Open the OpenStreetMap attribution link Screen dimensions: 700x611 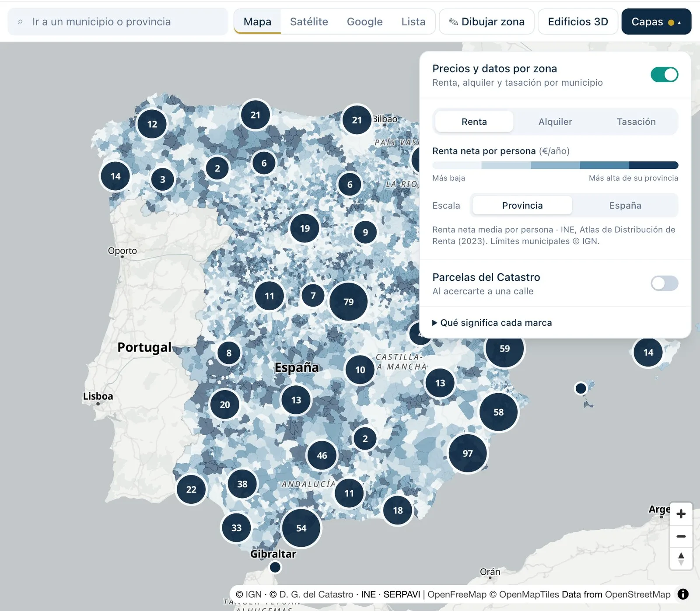tap(637, 594)
